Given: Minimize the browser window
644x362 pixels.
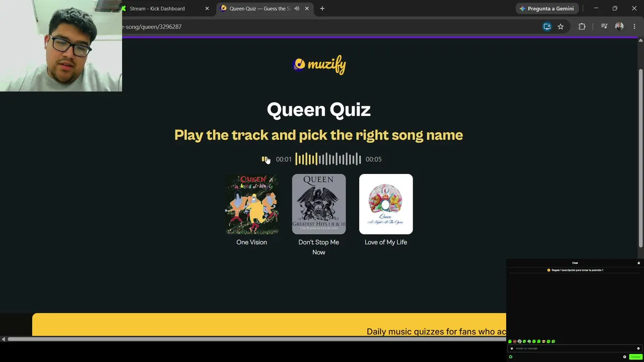Looking at the screenshot, I should [596, 9].
